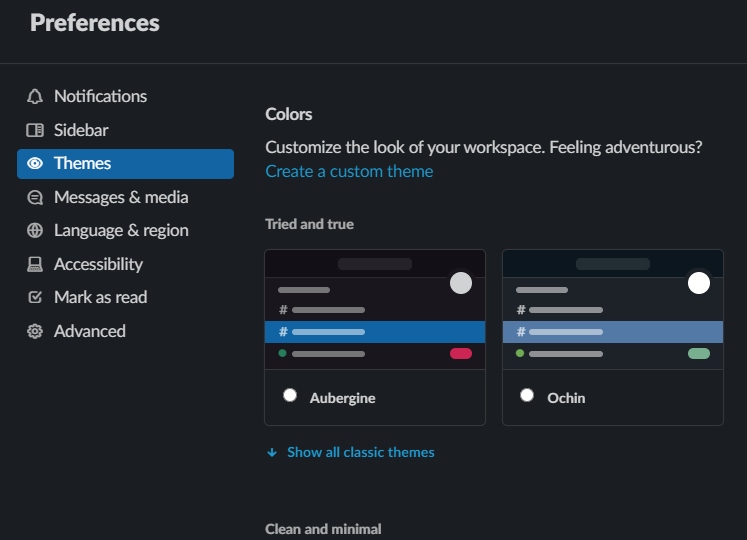Screen dimensions: 747x540
Task: Click the Language & region globe icon
Action: point(35,231)
